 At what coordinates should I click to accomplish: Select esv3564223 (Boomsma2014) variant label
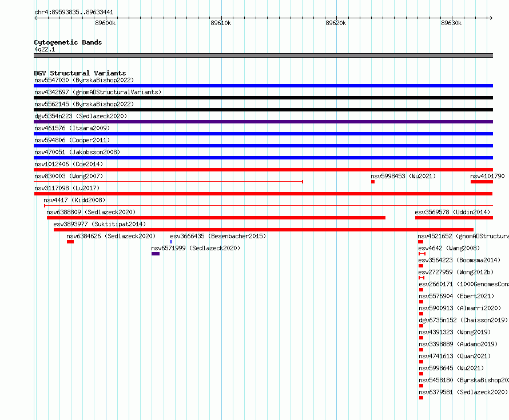[x=459, y=260]
